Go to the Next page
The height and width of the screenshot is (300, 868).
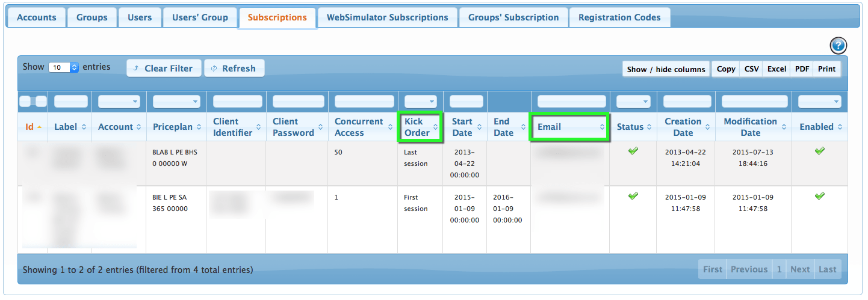click(800, 269)
